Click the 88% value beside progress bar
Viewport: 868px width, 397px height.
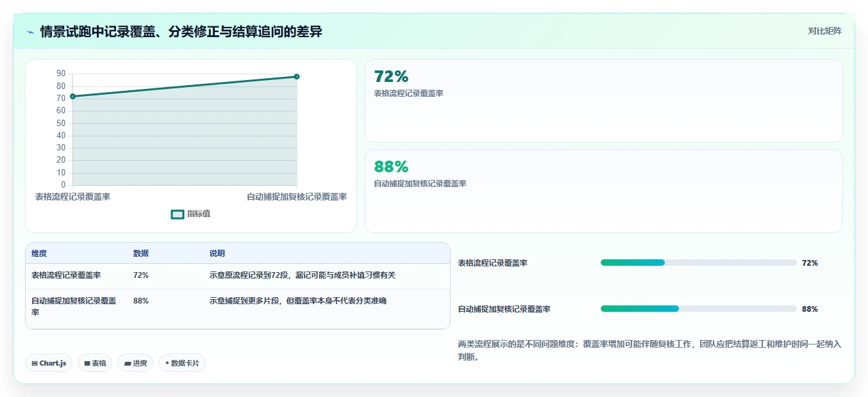click(810, 309)
